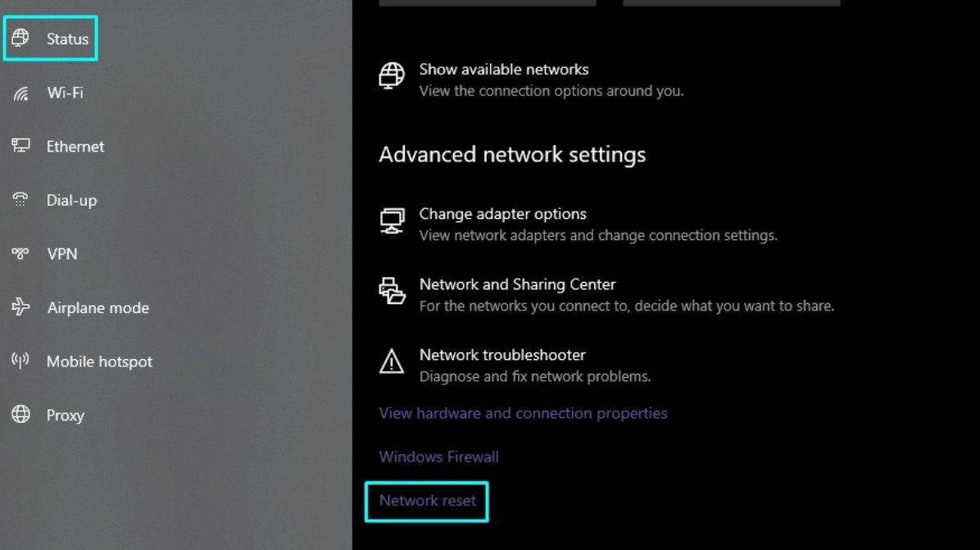This screenshot has width=980, height=550.
Task: Click the Ethernet monitor icon
Action: coord(20,147)
